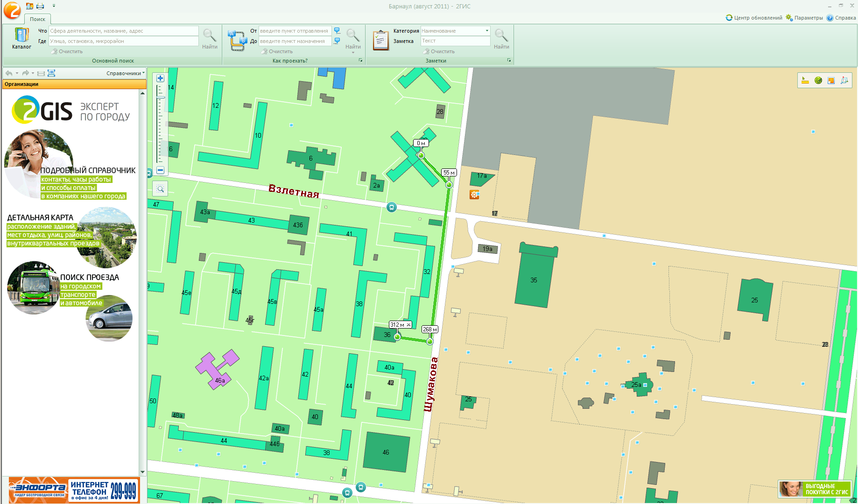Zoom out the map with minus button
Viewport: 858px width, 504px height.
point(160,170)
